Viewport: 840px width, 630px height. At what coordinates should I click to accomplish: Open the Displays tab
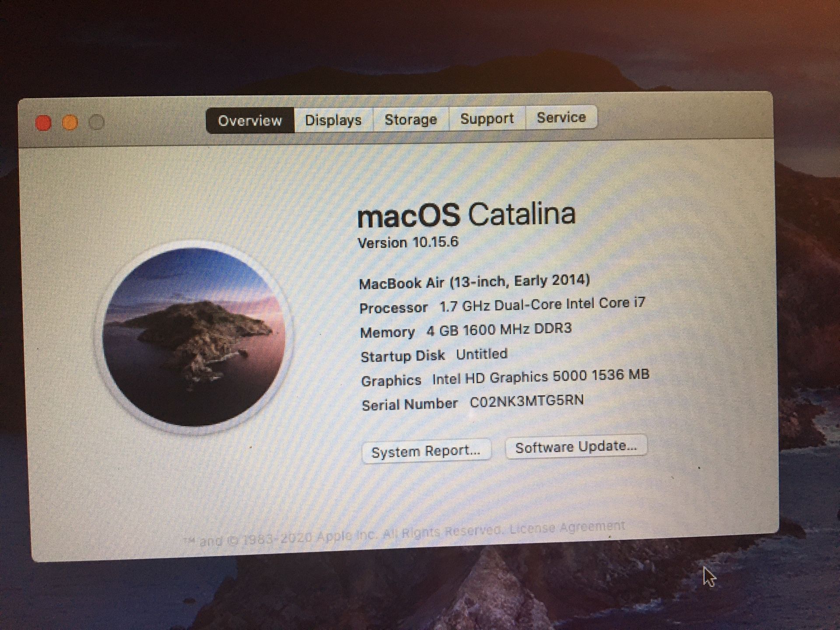pos(333,119)
